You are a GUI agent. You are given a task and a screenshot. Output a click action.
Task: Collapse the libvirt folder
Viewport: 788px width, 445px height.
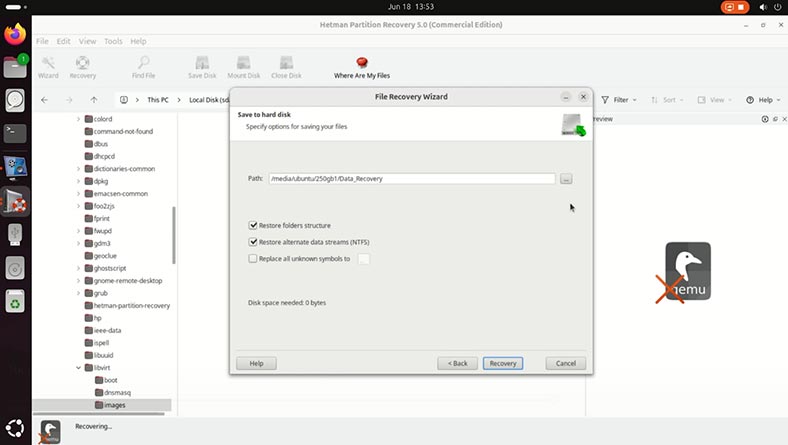[x=78, y=368]
